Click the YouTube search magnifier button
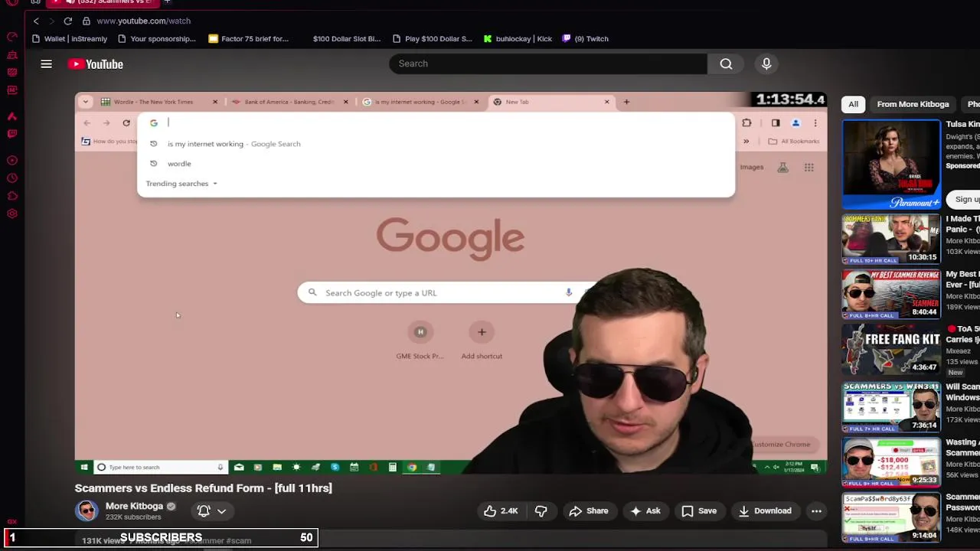This screenshot has height=551, width=980. click(x=726, y=64)
